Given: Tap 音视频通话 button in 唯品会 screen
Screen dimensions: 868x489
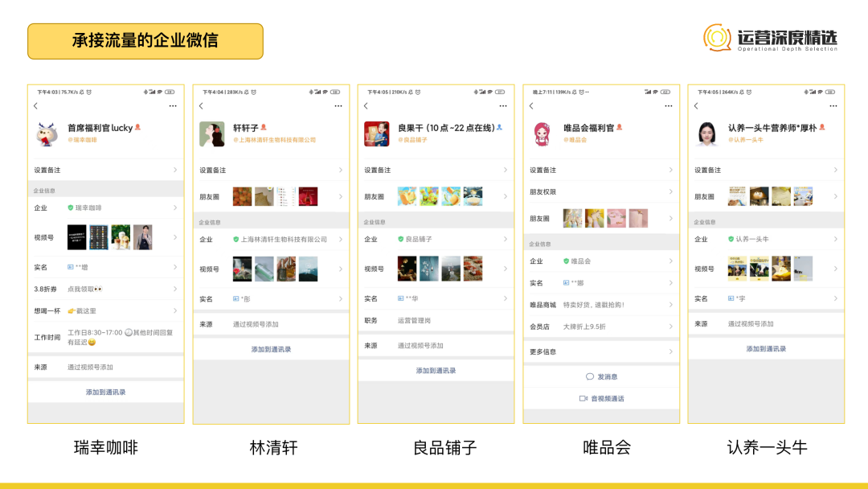Looking at the screenshot, I should pyautogui.click(x=601, y=398).
